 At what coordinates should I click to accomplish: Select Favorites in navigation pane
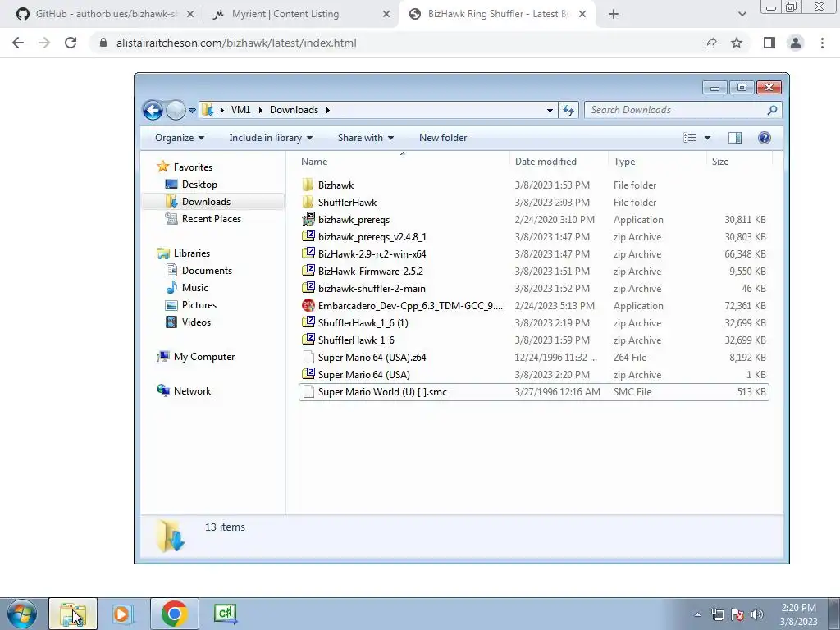coord(193,167)
